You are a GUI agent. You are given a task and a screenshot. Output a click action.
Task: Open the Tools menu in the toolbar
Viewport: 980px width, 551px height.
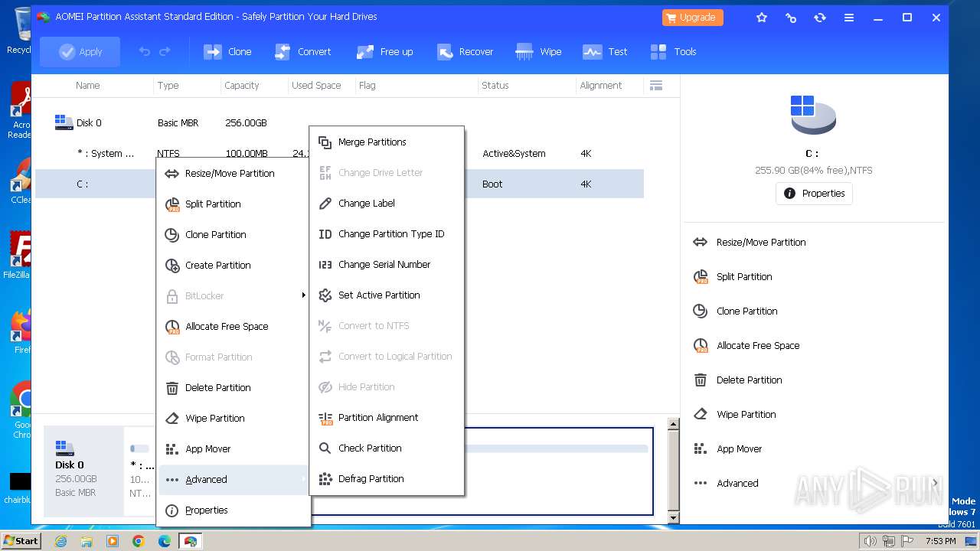(x=674, y=52)
